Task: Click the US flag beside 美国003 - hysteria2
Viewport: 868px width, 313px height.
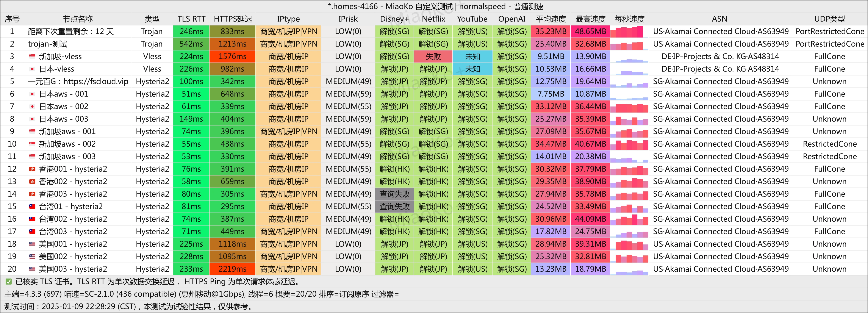Action: [x=32, y=269]
